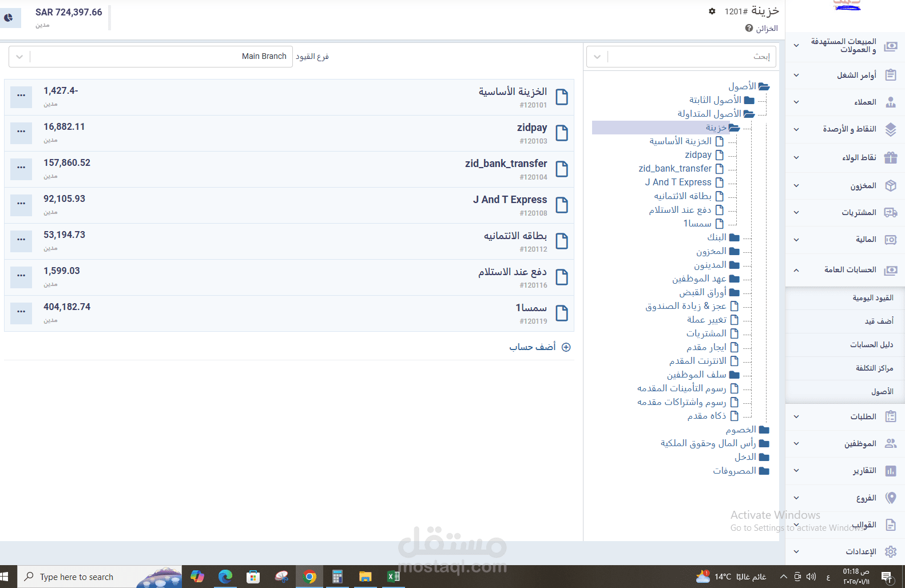Select the الخصوم folder in the accounts tree
This screenshot has height=588, width=905.
(741, 430)
